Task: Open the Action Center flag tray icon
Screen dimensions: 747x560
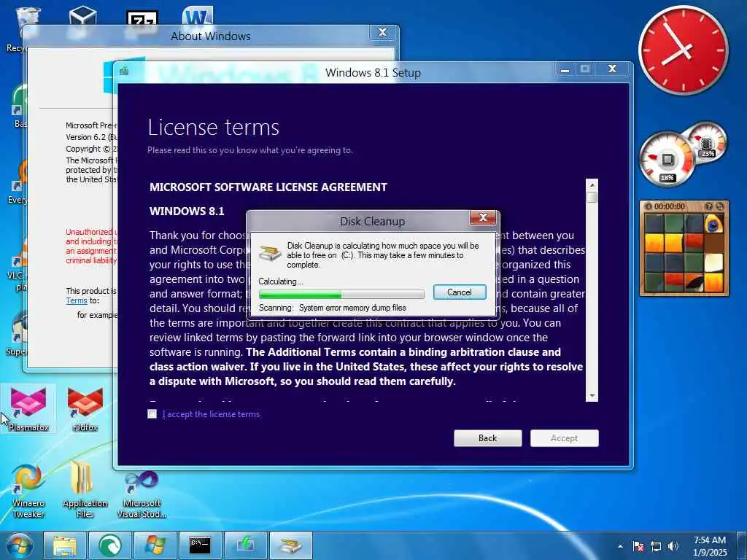Action: pos(638,546)
